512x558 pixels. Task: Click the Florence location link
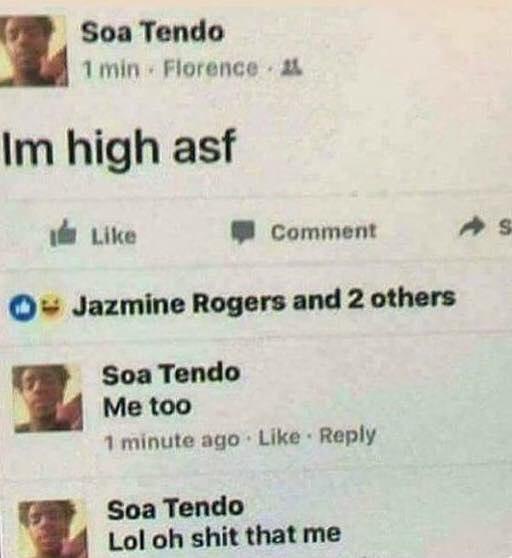pyautogui.click(x=210, y=68)
